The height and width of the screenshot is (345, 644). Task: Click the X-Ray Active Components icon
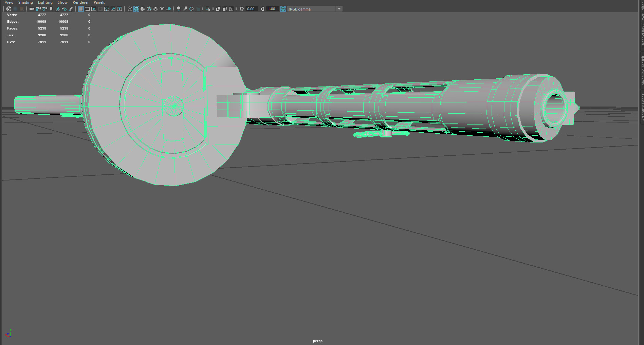point(225,9)
